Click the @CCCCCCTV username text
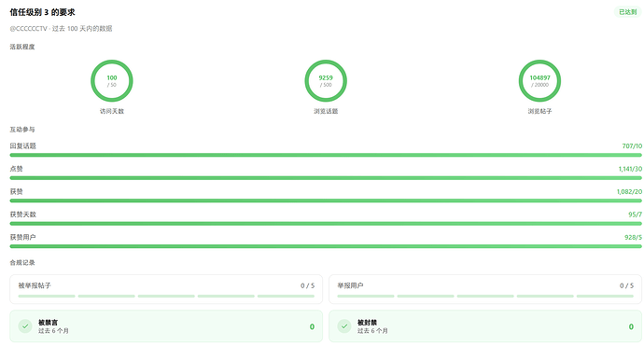Viewport: 644px width, 346px height. tap(28, 29)
